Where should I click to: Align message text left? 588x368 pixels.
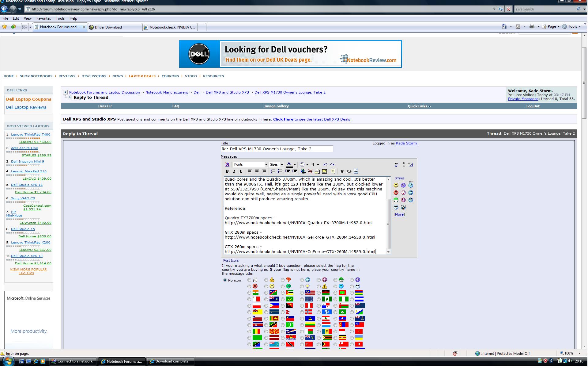point(250,171)
